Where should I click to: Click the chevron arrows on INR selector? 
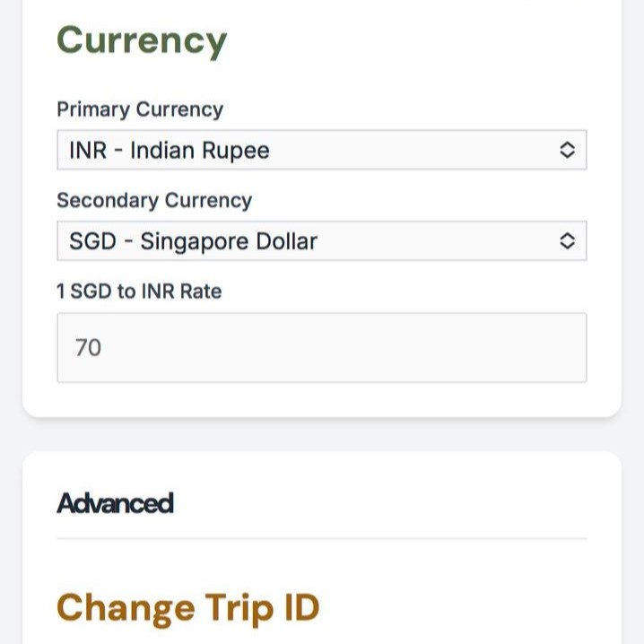(x=567, y=150)
